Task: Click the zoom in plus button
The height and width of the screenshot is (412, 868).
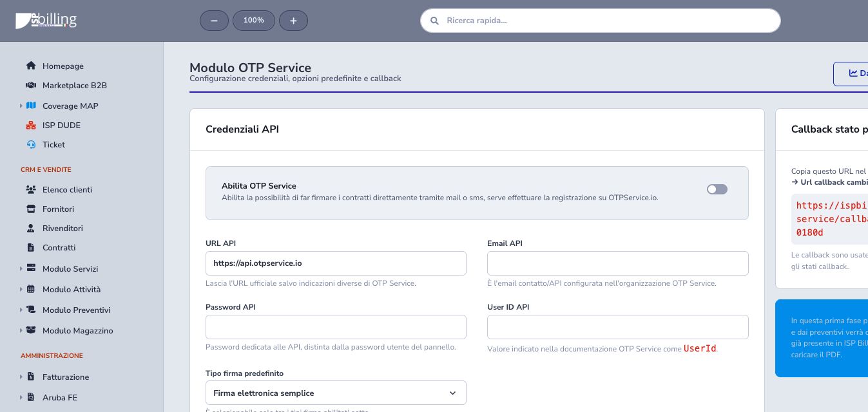Action: tap(293, 21)
